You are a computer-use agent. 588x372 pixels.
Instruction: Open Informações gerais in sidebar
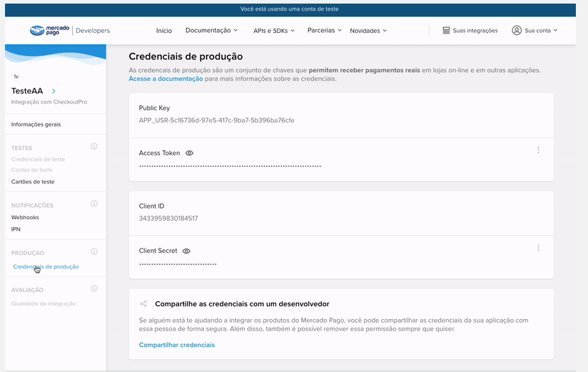(x=36, y=124)
